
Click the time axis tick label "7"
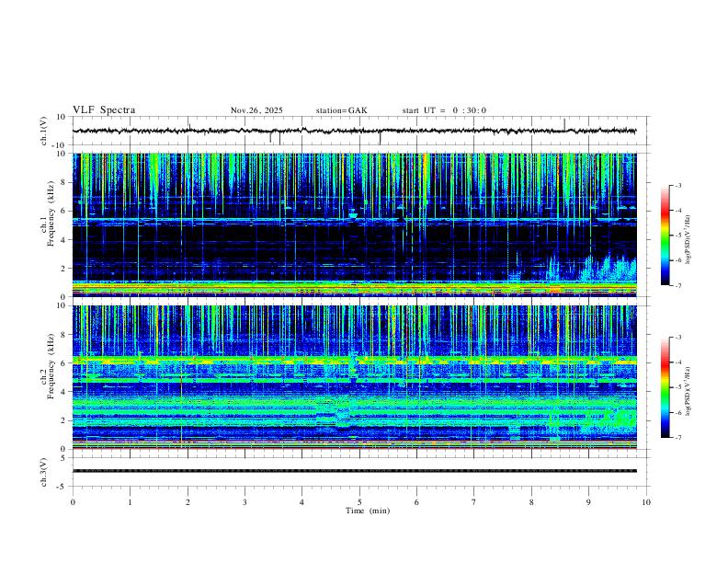[x=474, y=502]
